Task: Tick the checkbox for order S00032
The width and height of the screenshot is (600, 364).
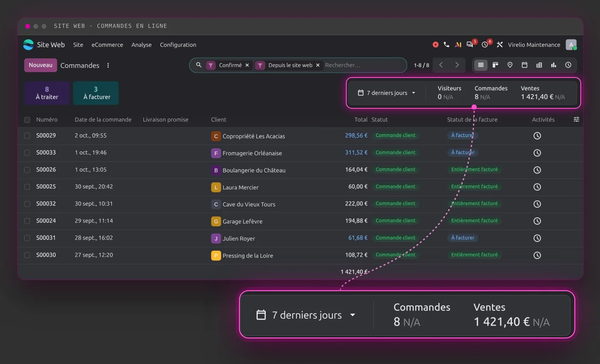Action: [27, 204]
